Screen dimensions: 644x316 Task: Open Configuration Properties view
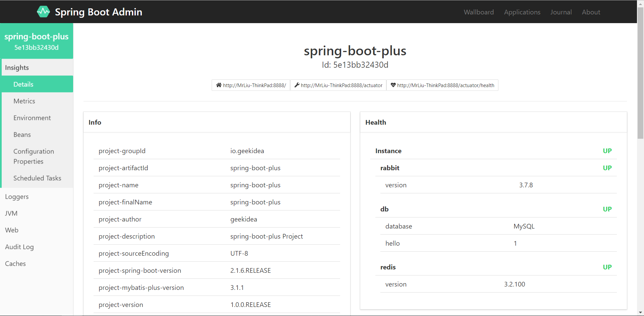click(x=37, y=156)
